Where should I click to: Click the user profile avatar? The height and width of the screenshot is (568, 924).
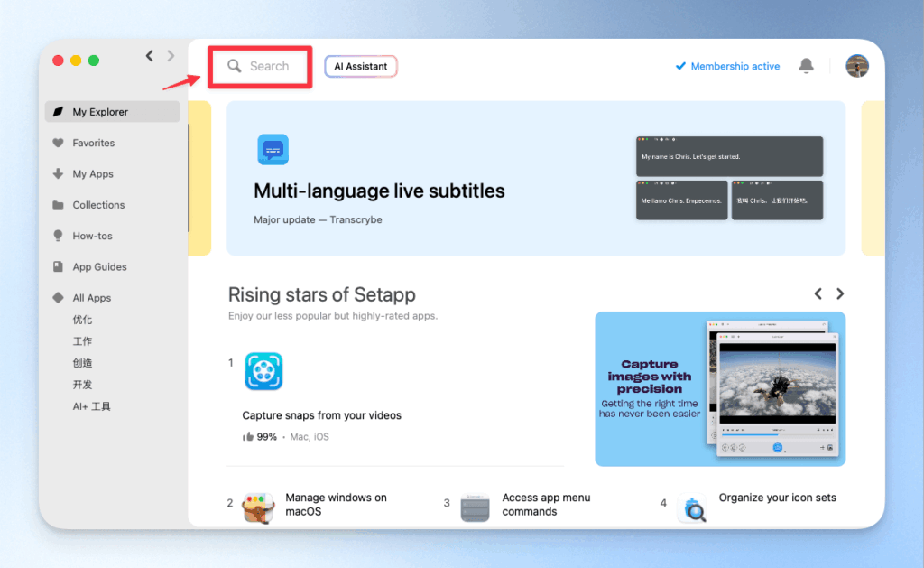pos(856,66)
